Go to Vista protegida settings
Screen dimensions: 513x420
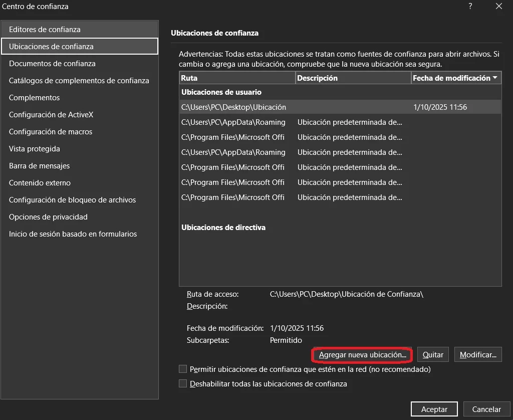coord(35,149)
